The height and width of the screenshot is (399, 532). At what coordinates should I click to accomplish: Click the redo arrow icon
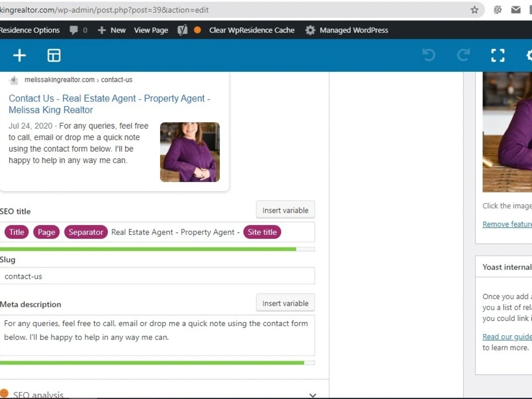(463, 55)
